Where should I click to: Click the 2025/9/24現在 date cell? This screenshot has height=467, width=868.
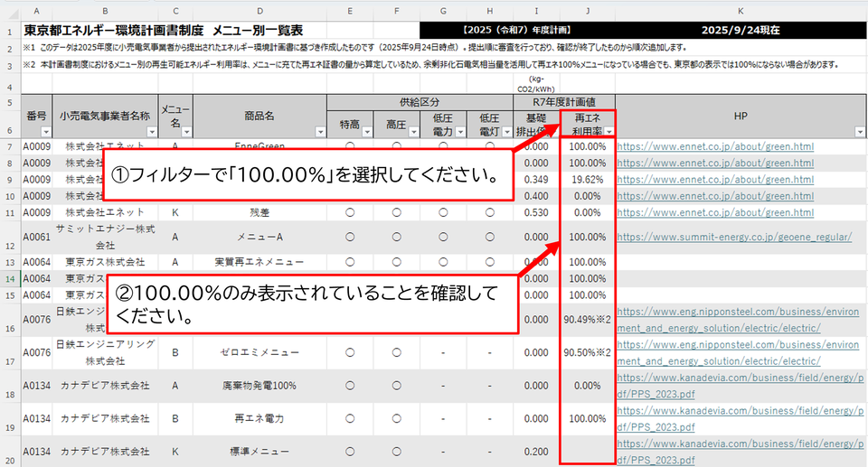741,30
